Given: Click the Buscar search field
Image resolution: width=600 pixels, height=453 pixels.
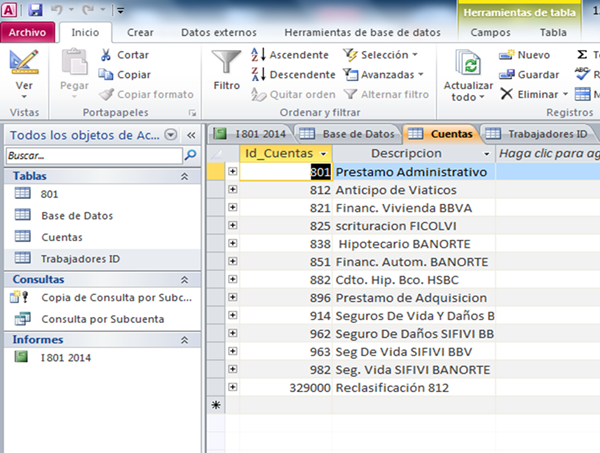Looking at the screenshot, I should [93, 156].
